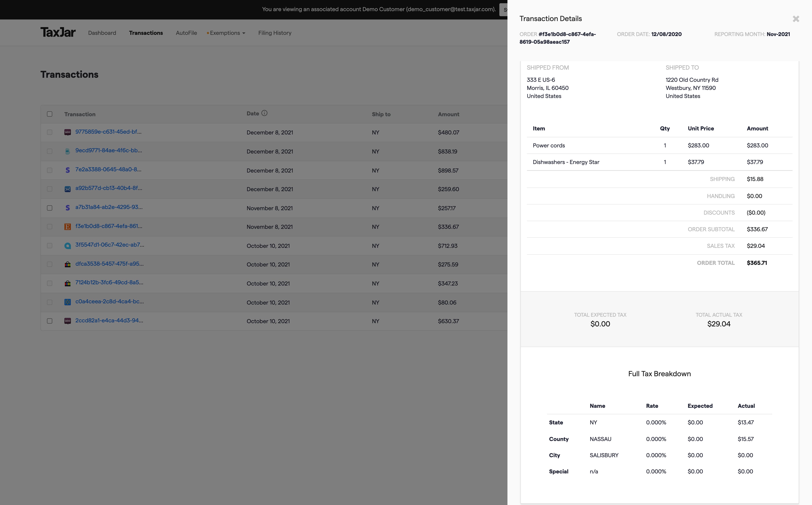Click the SALISBURY city name

point(604,456)
